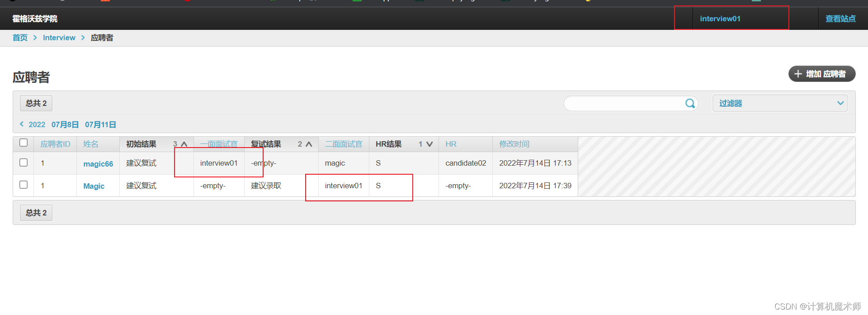Click sort priority 3 on 初始结果

[x=175, y=144]
